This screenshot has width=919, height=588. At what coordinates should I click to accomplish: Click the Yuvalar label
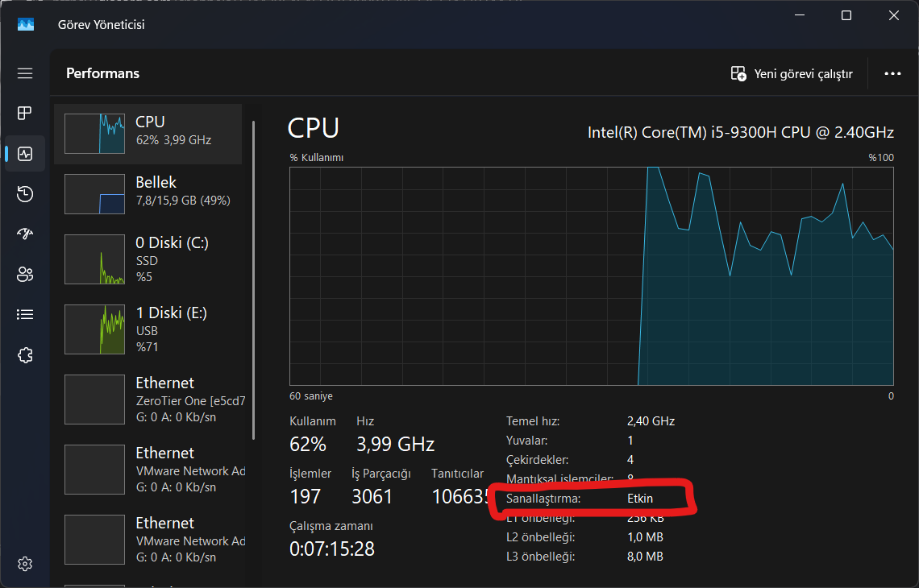(x=527, y=441)
